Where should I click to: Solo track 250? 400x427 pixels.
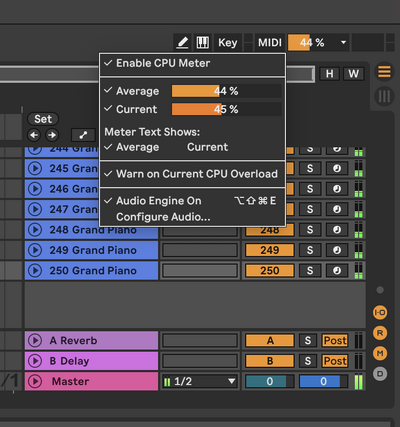point(310,270)
